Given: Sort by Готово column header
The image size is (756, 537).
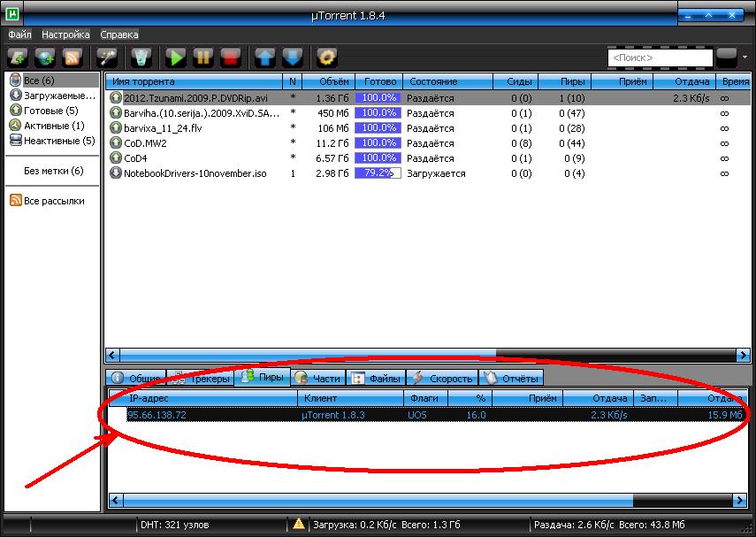Looking at the screenshot, I should point(379,81).
